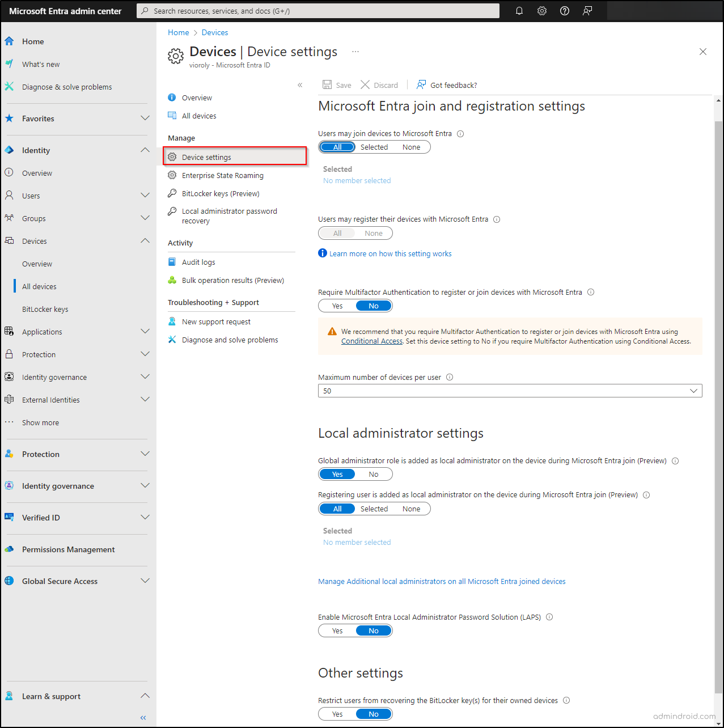The width and height of the screenshot is (724, 728).
Task: Set registering user as local administrator to None
Action: 411,509
